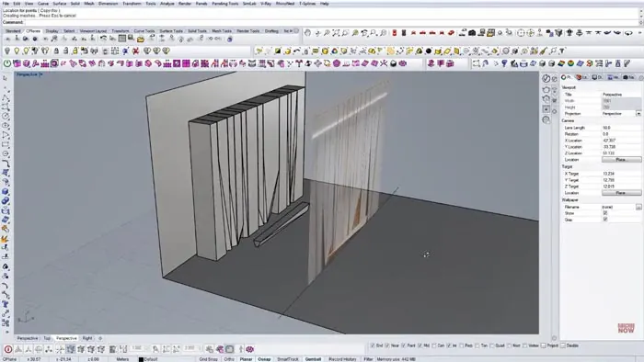Toggle Grid Snap in the status bar
644x362 pixels.
209,359
